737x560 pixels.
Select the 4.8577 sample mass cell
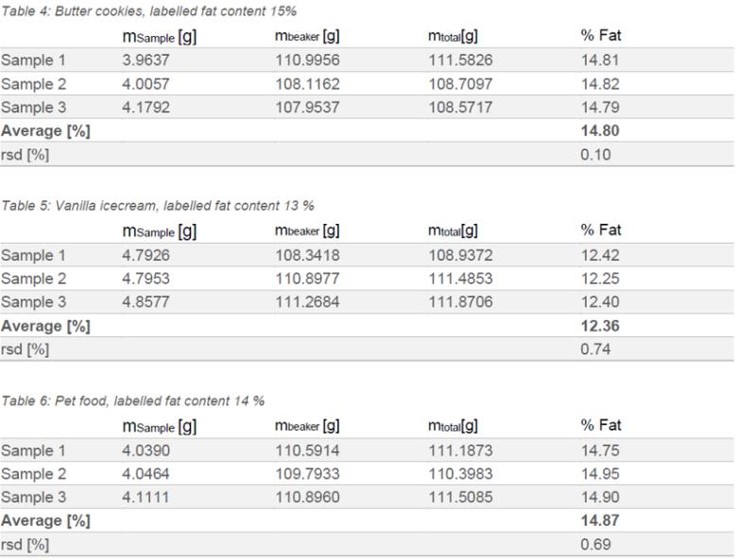click(146, 302)
